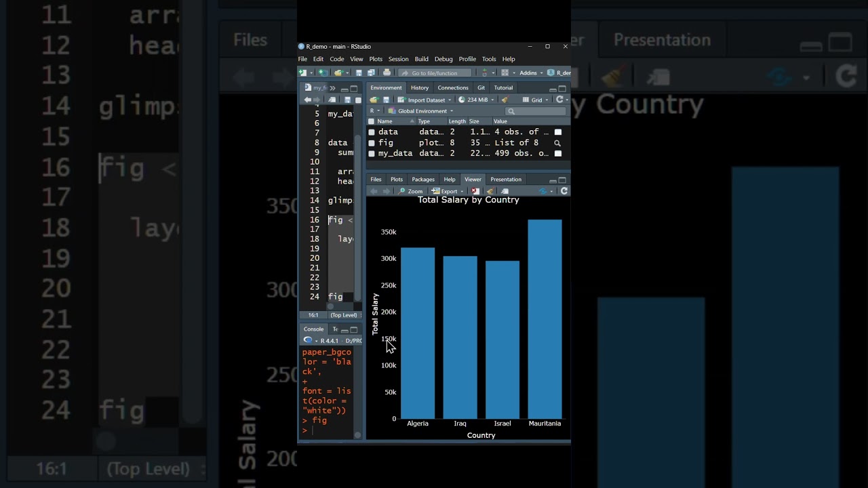Image resolution: width=868 pixels, height=488 pixels.
Task: Click the source editor back arrow
Action: [307, 100]
